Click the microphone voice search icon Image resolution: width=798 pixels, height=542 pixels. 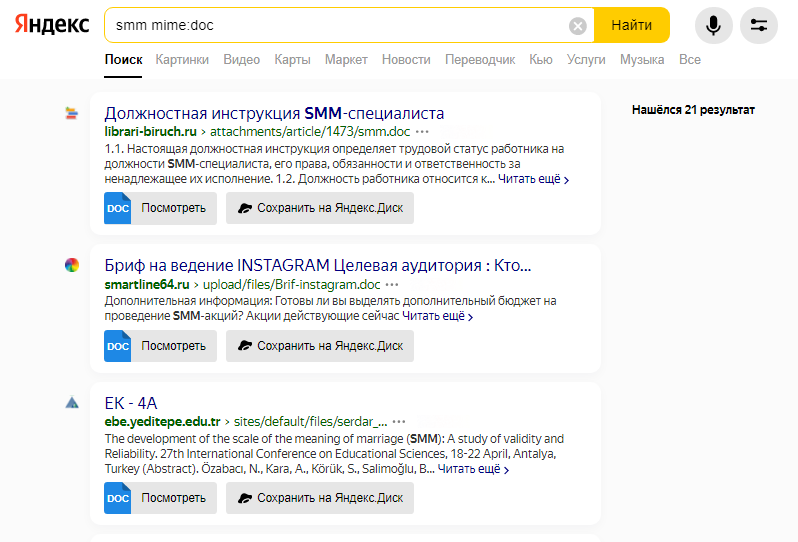(x=714, y=25)
